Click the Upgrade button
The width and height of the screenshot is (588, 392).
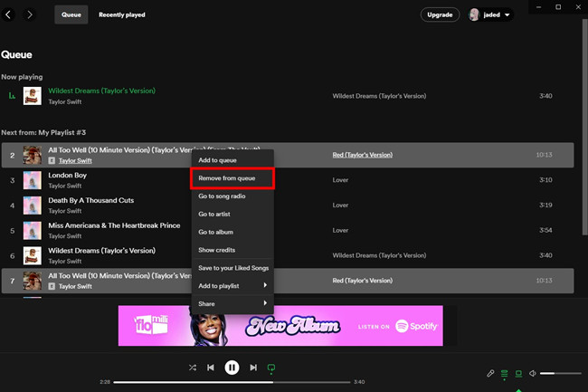point(440,14)
